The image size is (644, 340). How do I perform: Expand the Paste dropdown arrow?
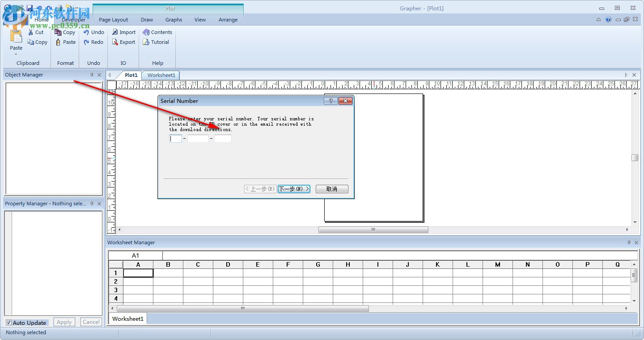pos(16,55)
